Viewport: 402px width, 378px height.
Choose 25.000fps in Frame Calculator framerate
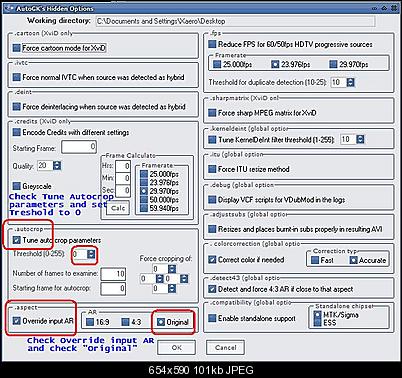point(144,174)
